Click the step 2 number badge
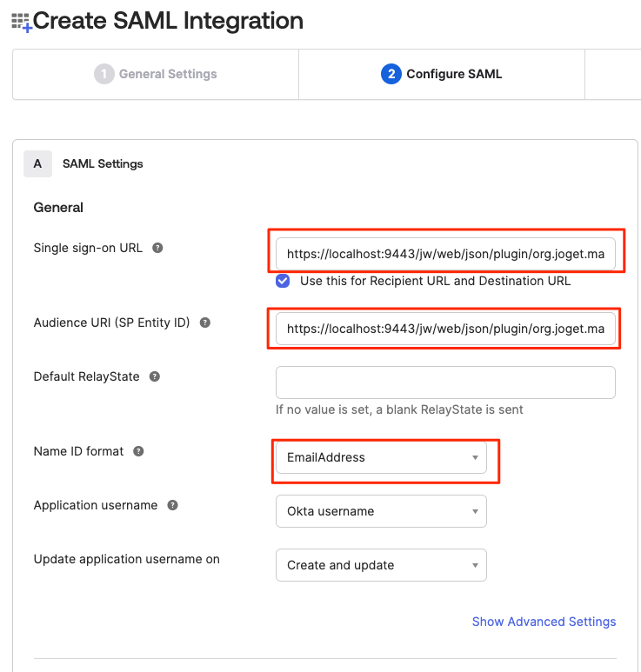The width and height of the screenshot is (641, 672). tap(391, 74)
